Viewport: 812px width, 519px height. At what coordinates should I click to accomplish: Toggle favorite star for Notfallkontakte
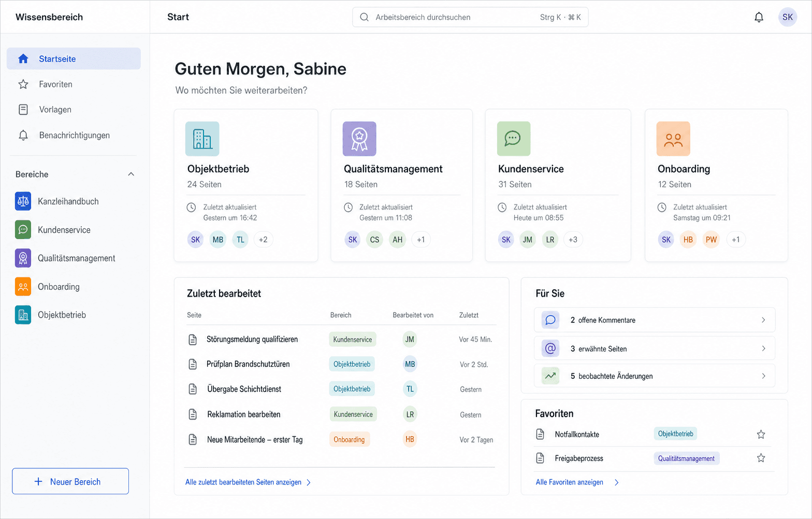pos(761,434)
